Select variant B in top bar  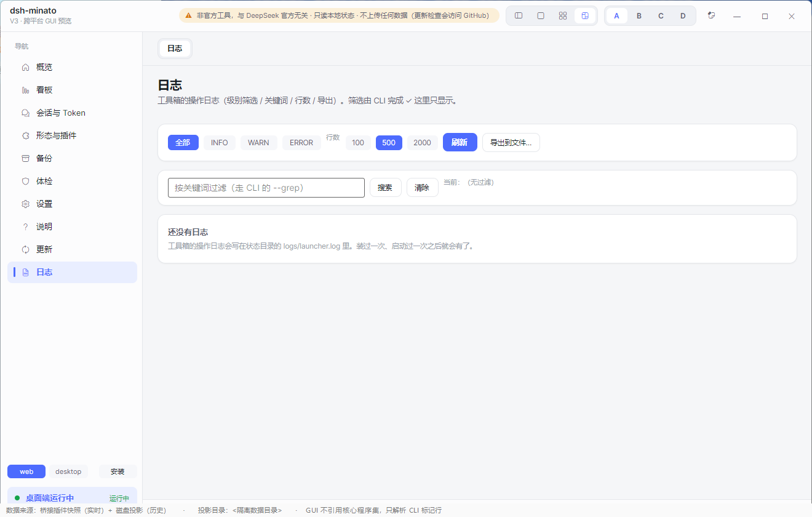click(x=639, y=16)
